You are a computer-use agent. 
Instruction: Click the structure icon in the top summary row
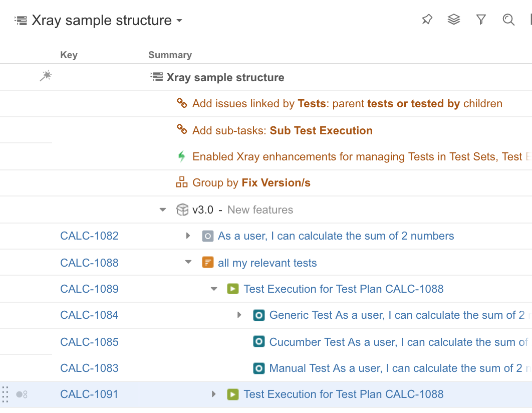click(x=156, y=77)
